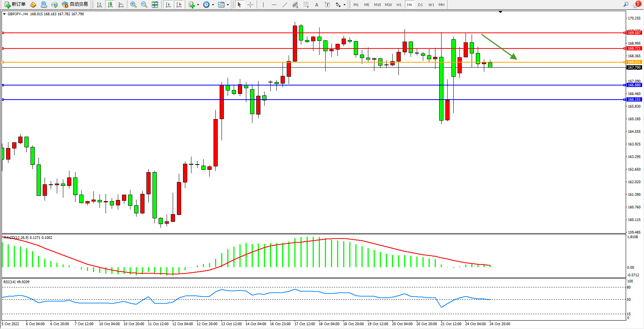Switch timeframe to M15
This screenshot has width=644, height=329.
pos(377,5)
